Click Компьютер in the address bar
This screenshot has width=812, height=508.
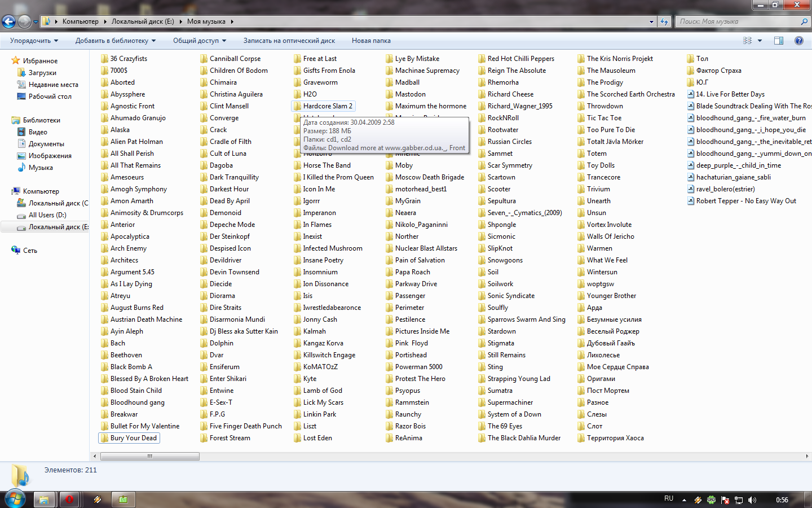click(80, 21)
